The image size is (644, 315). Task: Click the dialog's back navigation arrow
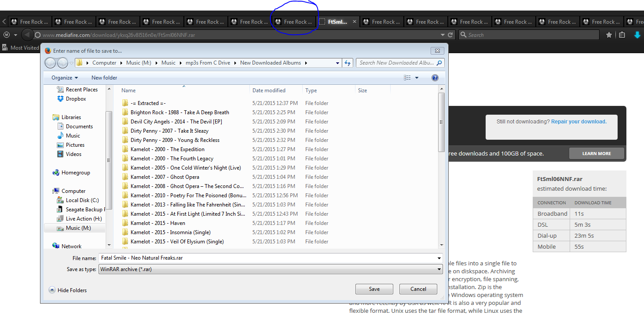[51, 63]
